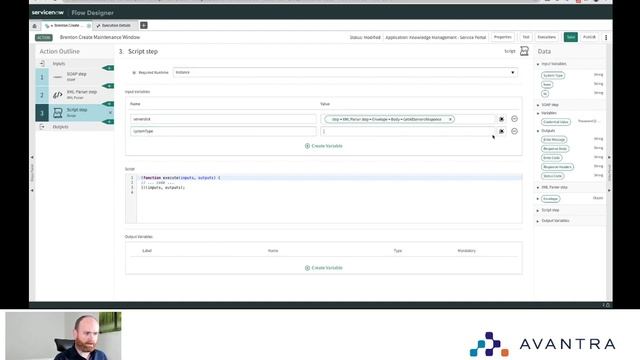Expand the Script step section in Data
640x360 pixels.
point(538,210)
